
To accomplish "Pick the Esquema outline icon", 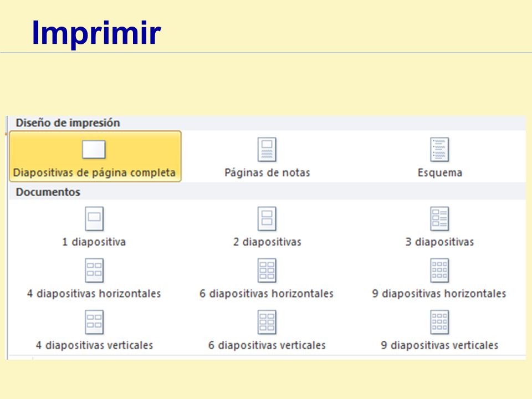I will tap(439, 150).
